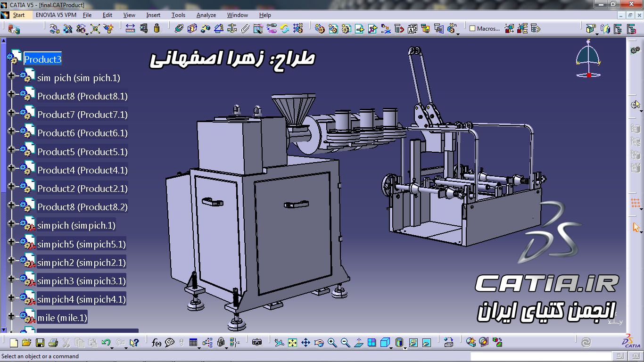Click the Print icon
Image resolution: width=644 pixels, height=362 pixels.
click(x=53, y=343)
